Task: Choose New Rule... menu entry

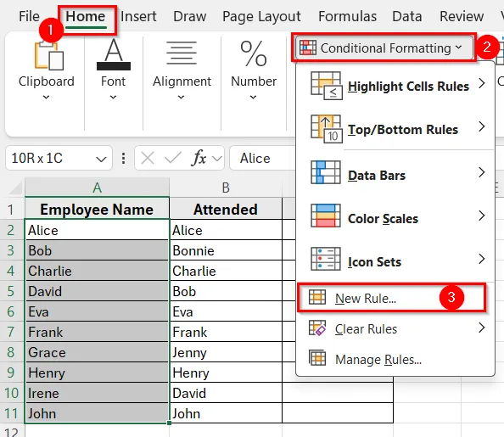Action: coord(391,298)
